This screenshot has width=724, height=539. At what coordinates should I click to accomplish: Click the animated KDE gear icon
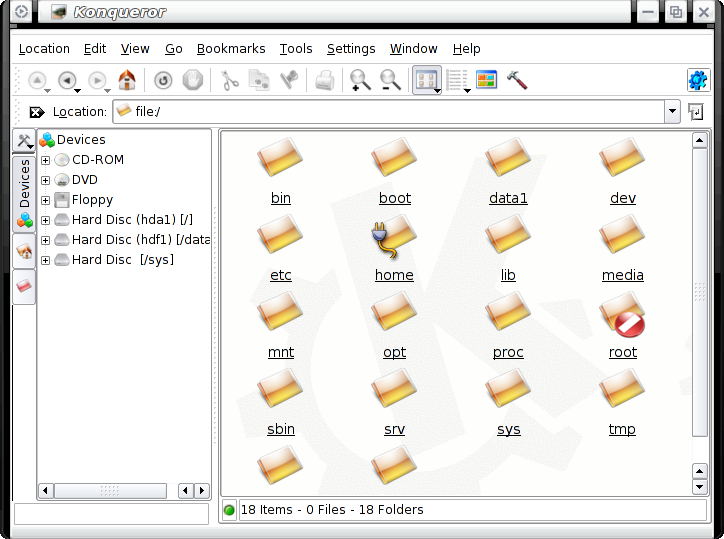pyautogui.click(x=698, y=80)
